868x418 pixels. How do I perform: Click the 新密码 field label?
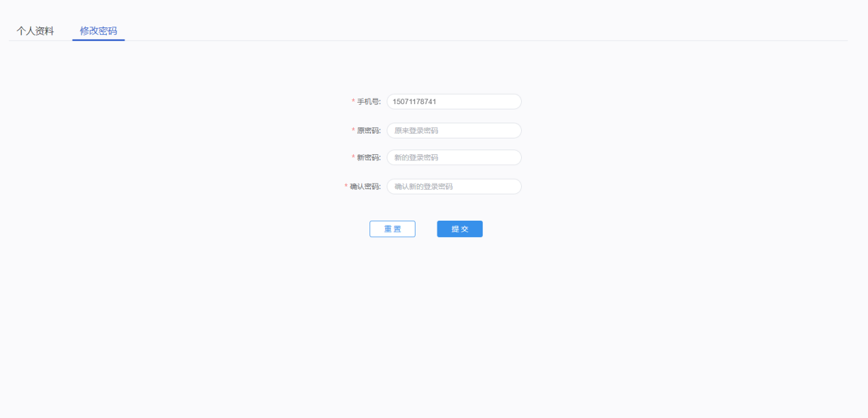pos(368,158)
